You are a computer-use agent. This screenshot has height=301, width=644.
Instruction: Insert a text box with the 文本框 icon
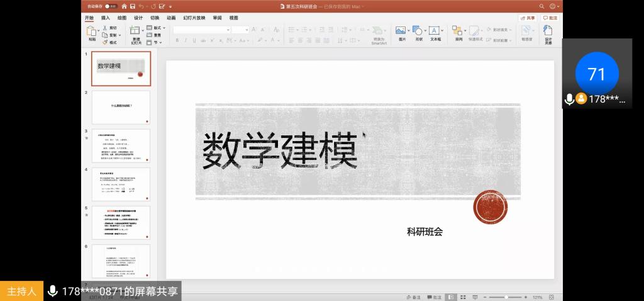pyautogui.click(x=435, y=32)
